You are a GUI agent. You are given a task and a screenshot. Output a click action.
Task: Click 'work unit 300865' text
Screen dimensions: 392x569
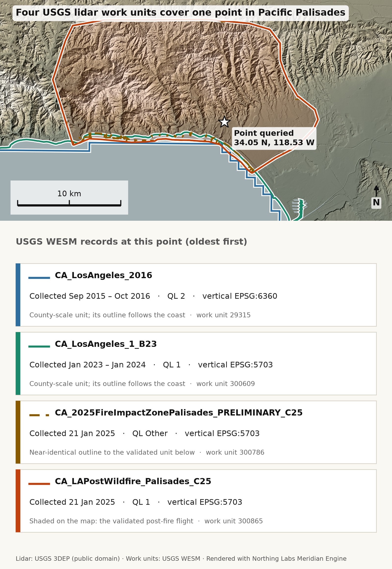click(233, 521)
